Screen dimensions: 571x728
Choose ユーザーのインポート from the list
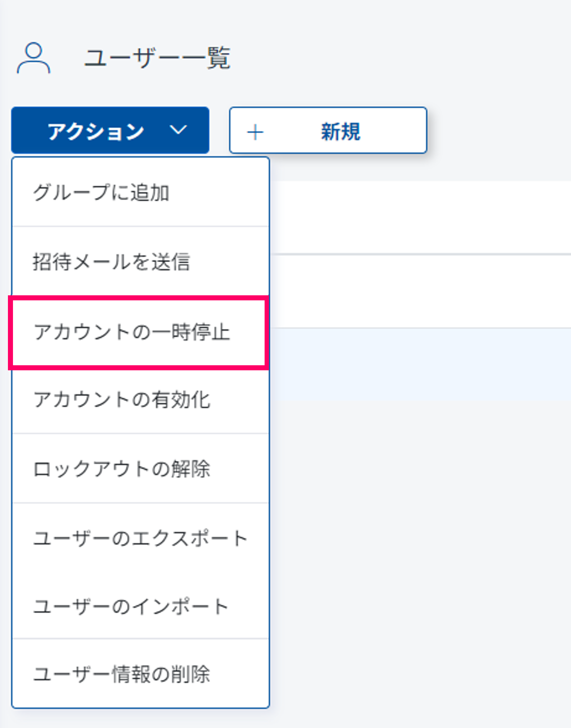coord(131,606)
